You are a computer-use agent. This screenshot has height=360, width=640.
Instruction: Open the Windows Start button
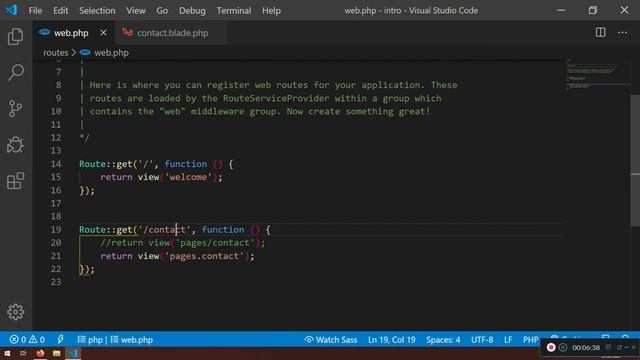pos(7,353)
